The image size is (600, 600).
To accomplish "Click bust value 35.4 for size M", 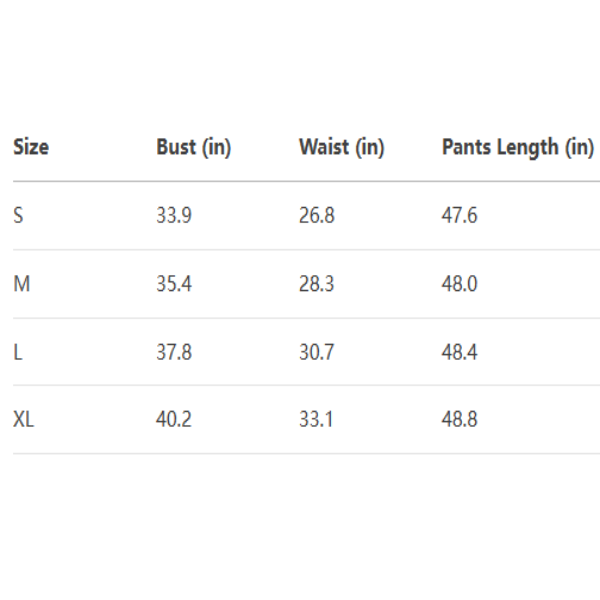I will pos(174,284).
